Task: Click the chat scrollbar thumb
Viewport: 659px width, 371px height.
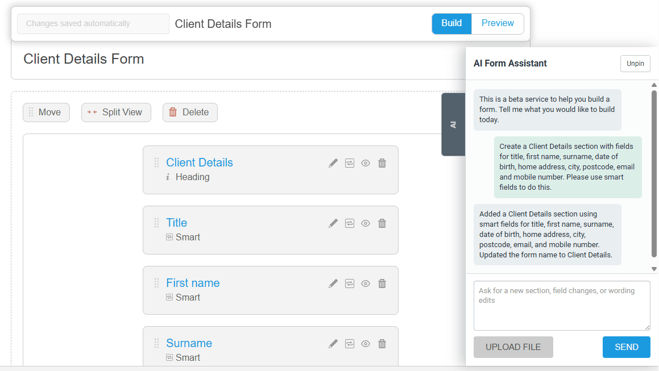Action: pyautogui.click(x=654, y=174)
